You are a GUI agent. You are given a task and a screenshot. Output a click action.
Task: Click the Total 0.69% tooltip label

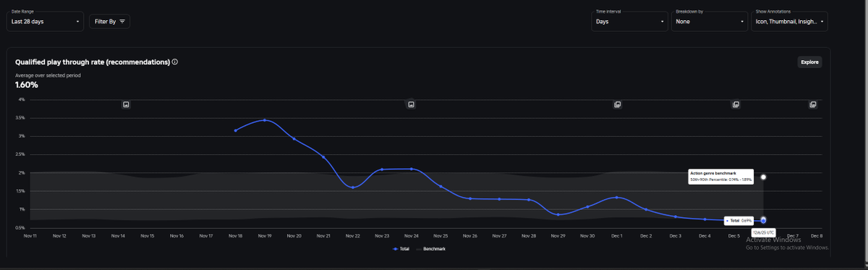pos(739,220)
